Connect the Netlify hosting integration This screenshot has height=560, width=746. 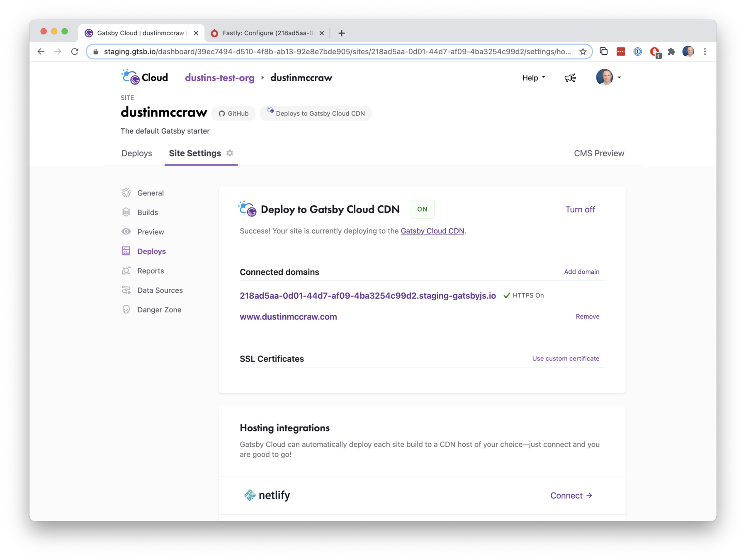pyautogui.click(x=571, y=496)
